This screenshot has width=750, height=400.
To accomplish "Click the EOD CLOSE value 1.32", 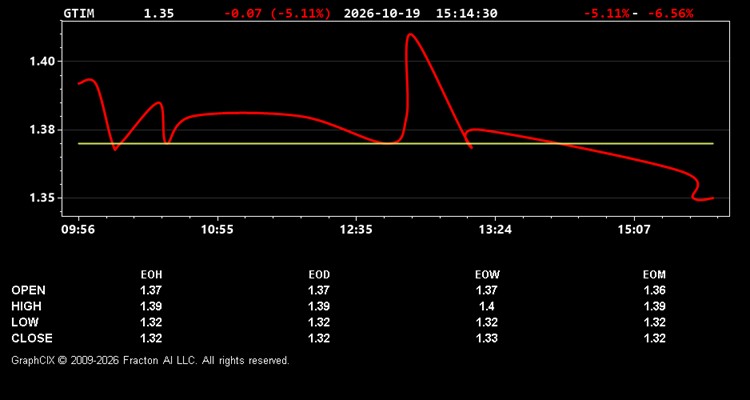I will [319, 338].
